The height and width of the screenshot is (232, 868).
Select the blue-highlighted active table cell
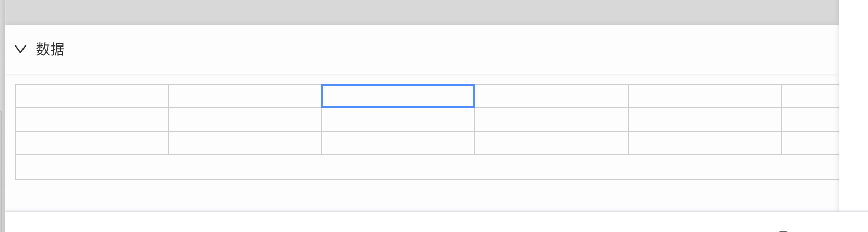(398, 96)
